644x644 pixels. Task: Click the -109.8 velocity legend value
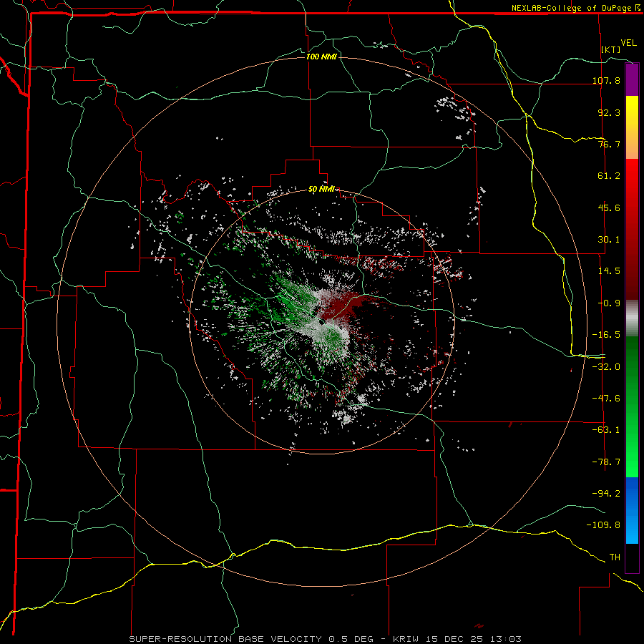pyautogui.click(x=604, y=525)
